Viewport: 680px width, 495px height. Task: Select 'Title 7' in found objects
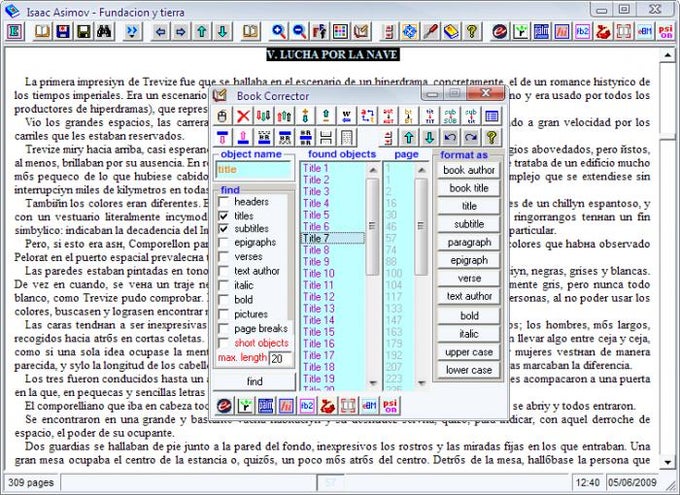[x=333, y=238]
